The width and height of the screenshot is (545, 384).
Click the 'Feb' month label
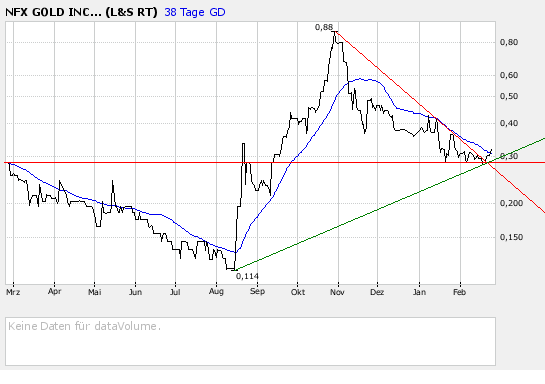pos(459,292)
